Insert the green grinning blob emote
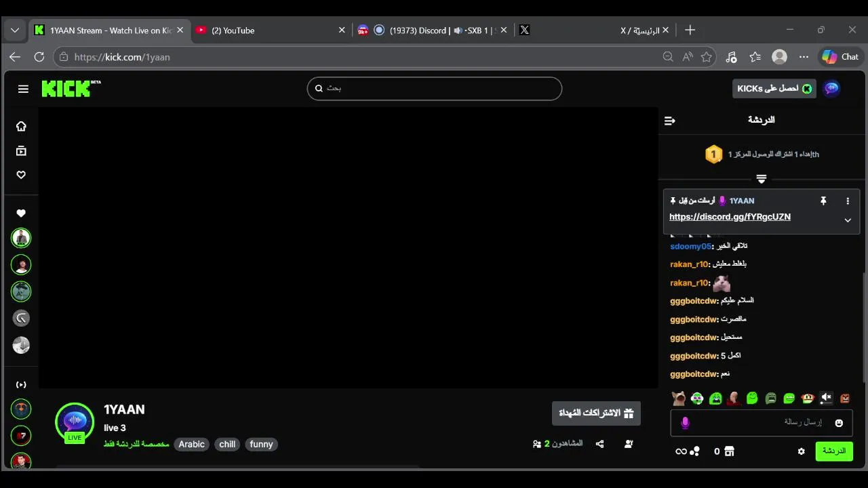Screen dimensions: 868x488 [x=789, y=398]
